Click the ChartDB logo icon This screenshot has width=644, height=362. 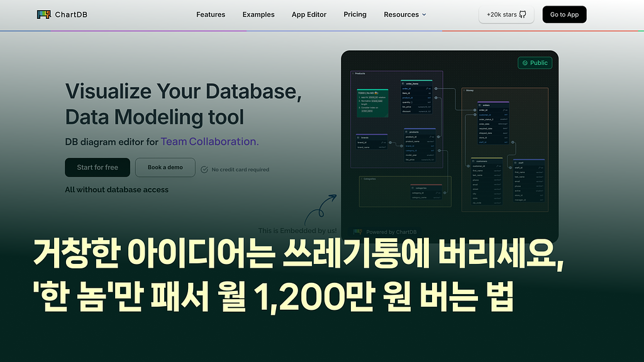42,13
